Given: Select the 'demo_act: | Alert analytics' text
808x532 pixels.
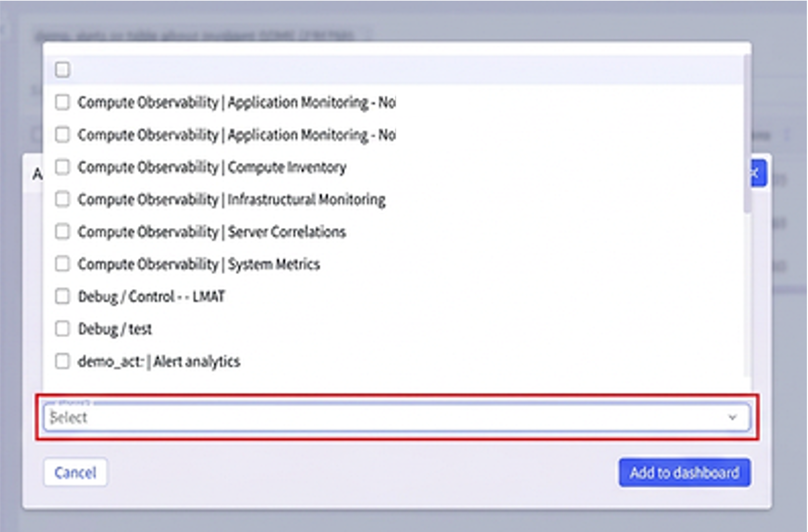Looking at the screenshot, I should pyautogui.click(x=159, y=362).
